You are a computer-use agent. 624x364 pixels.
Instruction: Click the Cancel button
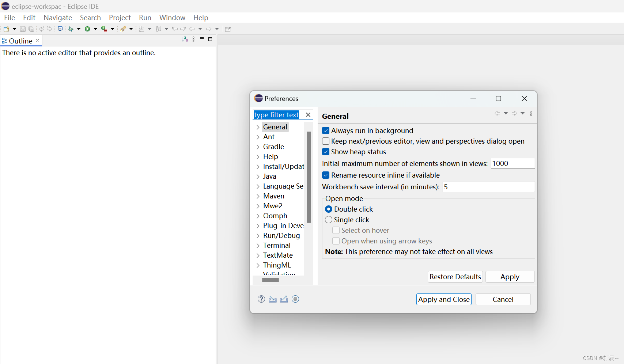[x=503, y=299]
